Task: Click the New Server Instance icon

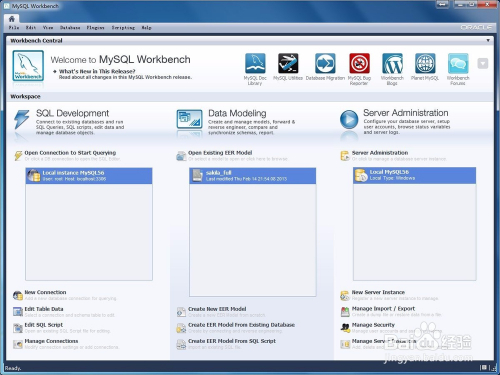Action: (x=345, y=295)
